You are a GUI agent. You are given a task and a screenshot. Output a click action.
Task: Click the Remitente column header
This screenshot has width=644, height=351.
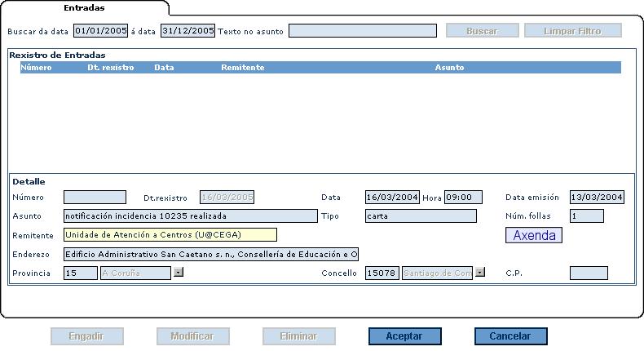[242, 68]
